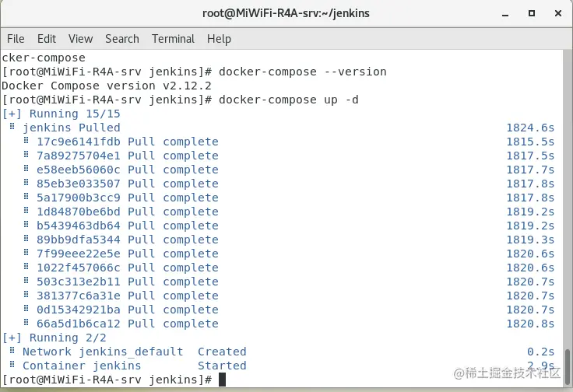Image resolution: width=573 pixels, height=392 pixels.
Task: Click the root@MiWiFi-R4A-srv title bar
Action: click(x=286, y=13)
